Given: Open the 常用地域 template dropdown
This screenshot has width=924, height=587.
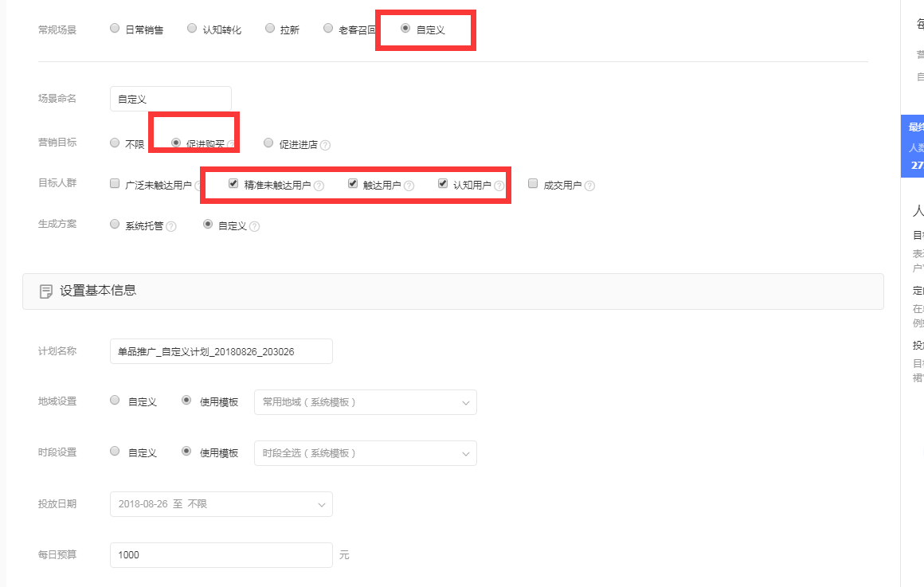Looking at the screenshot, I should (x=365, y=402).
